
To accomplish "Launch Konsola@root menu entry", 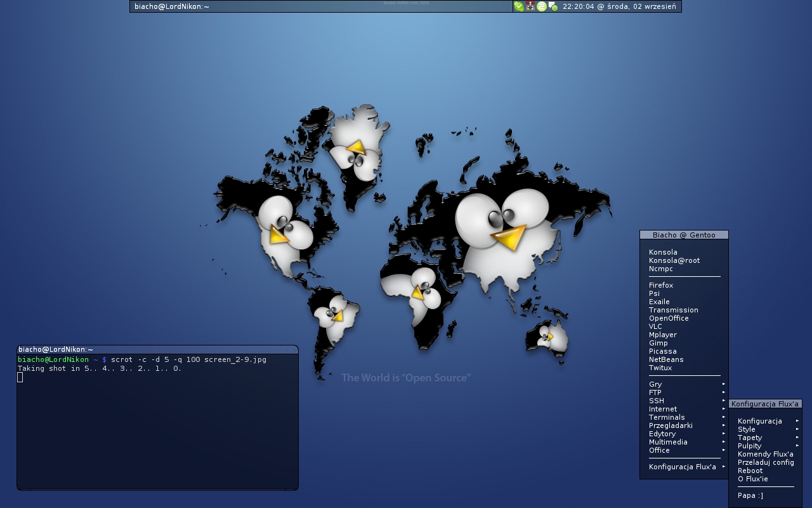I will (x=684, y=260).
